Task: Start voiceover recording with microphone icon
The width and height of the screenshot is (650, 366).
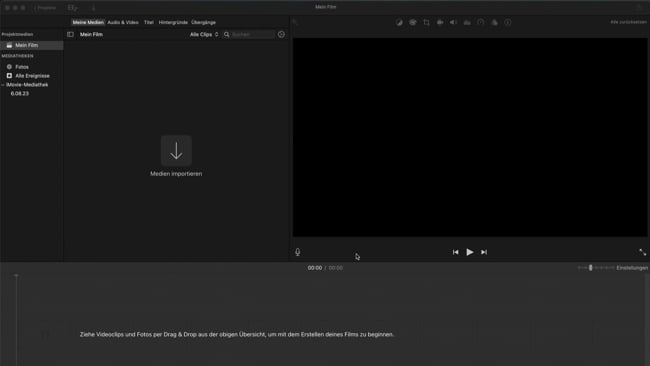Action: [298, 252]
